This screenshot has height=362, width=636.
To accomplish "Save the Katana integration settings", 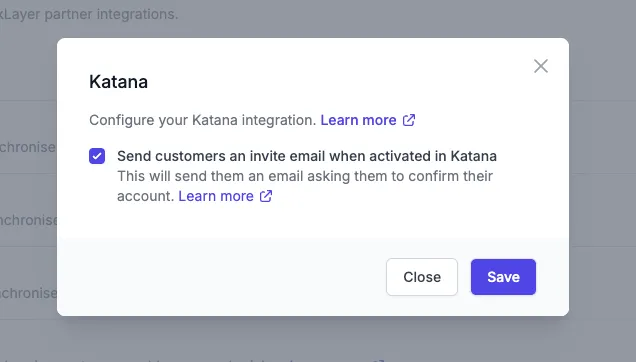I will [503, 277].
